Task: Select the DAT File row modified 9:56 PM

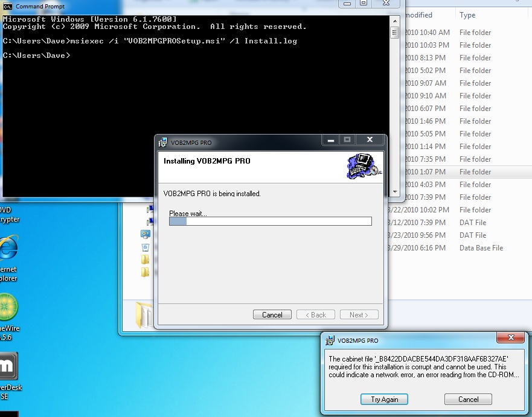Action: pos(460,235)
